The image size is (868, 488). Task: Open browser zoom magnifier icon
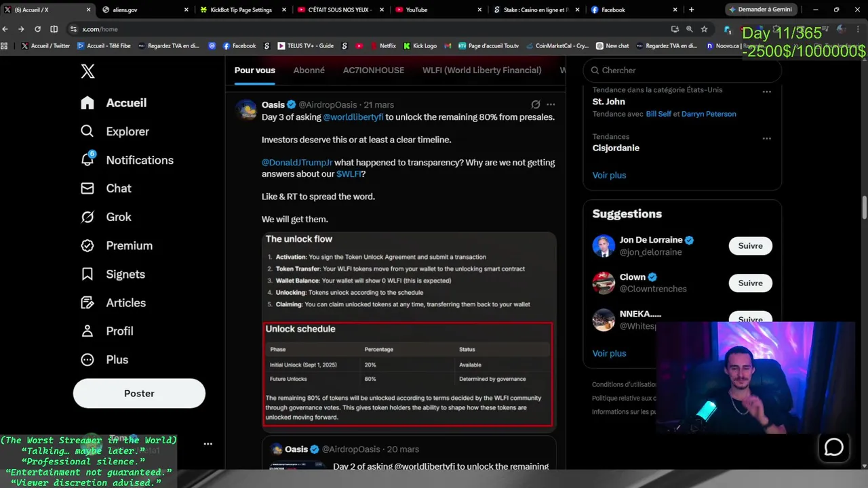tap(689, 29)
